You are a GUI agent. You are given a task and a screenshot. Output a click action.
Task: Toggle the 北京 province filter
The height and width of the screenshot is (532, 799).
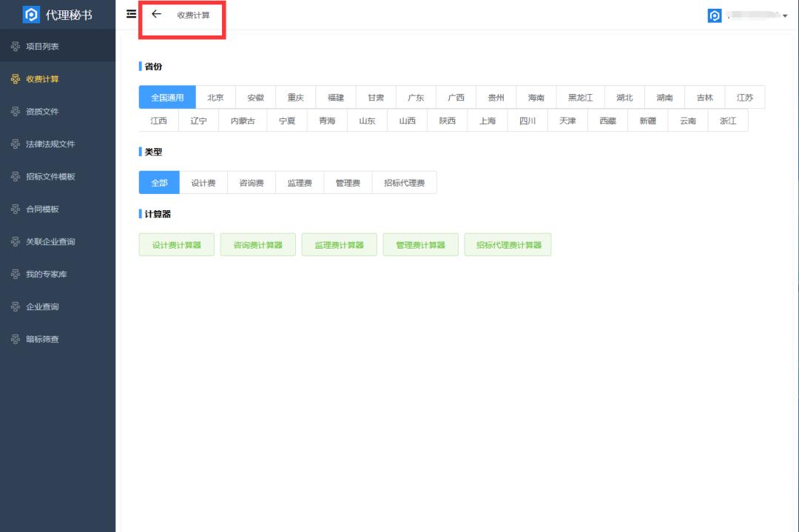(215, 97)
